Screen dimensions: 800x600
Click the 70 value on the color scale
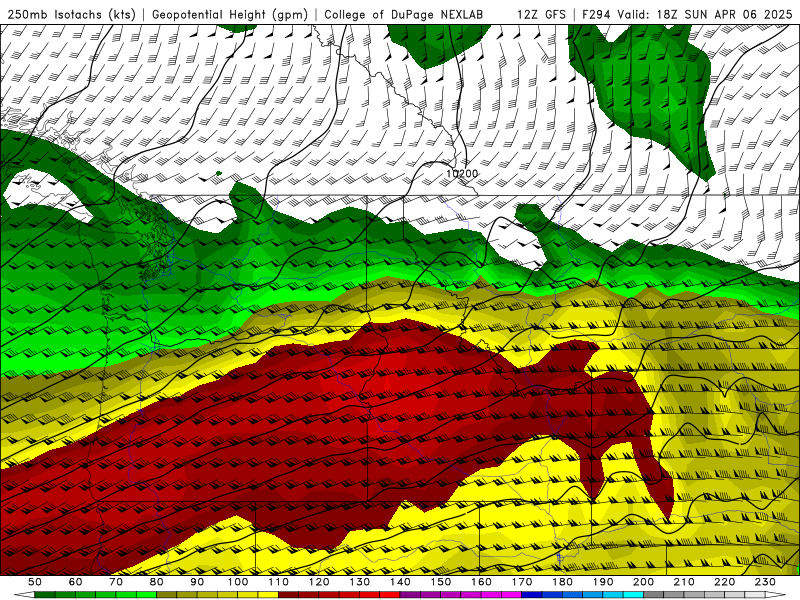(x=116, y=582)
